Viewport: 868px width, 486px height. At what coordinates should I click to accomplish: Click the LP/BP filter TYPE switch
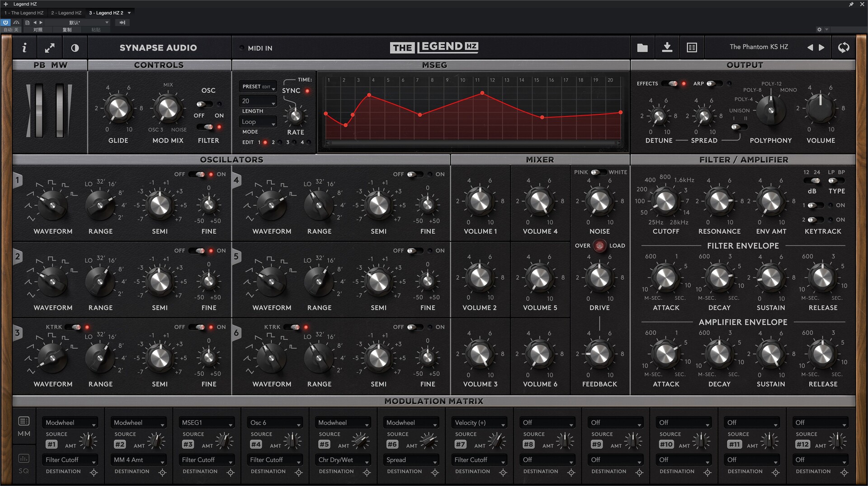[x=836, y=181]
